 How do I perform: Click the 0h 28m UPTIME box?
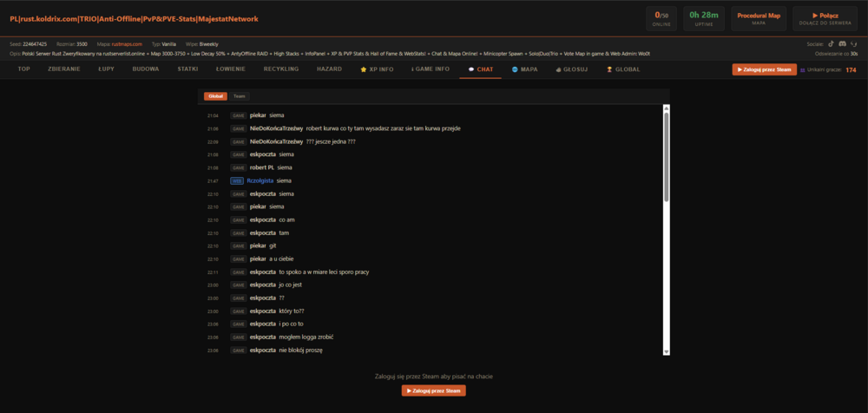point(704,19)
